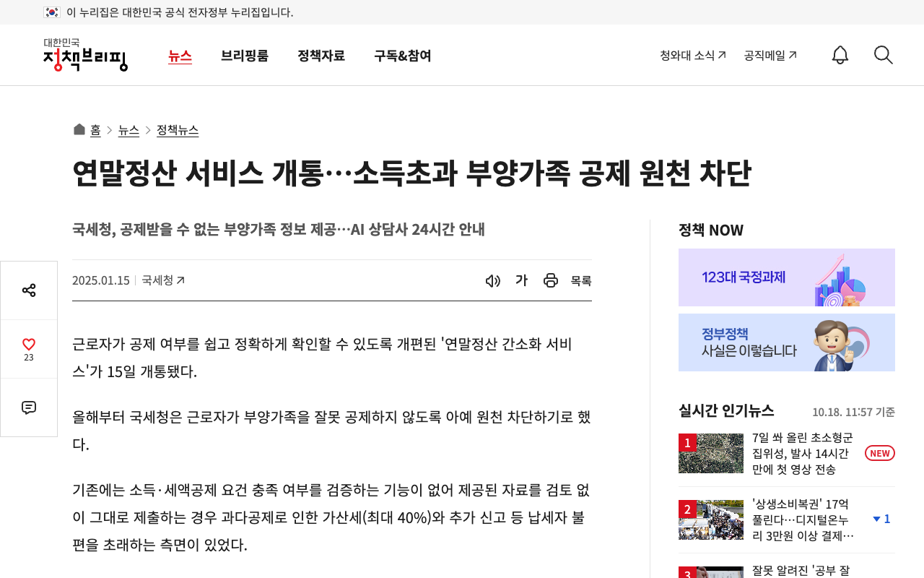Viewport: 924px width, 578px height.
Task: Open thumbnail of rank 2 popular news
Action: (x=711, y=519)
